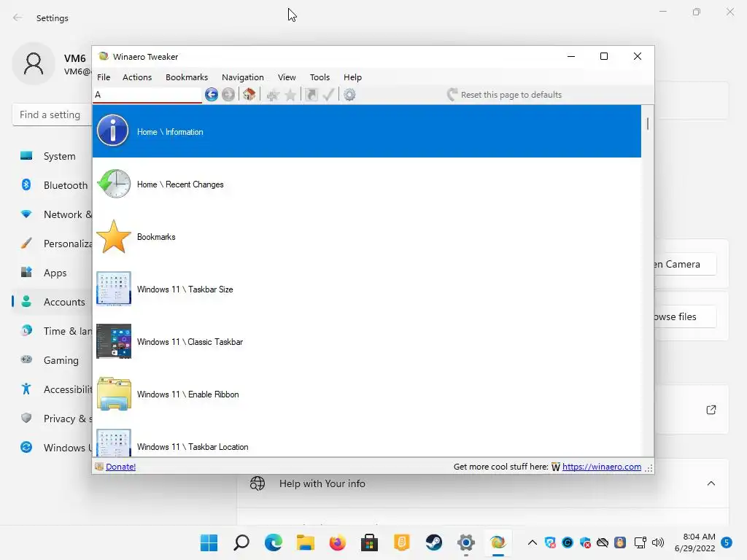Click the external link icon in Settings
This screenshot has width=747, height=560.
point(711,410)
